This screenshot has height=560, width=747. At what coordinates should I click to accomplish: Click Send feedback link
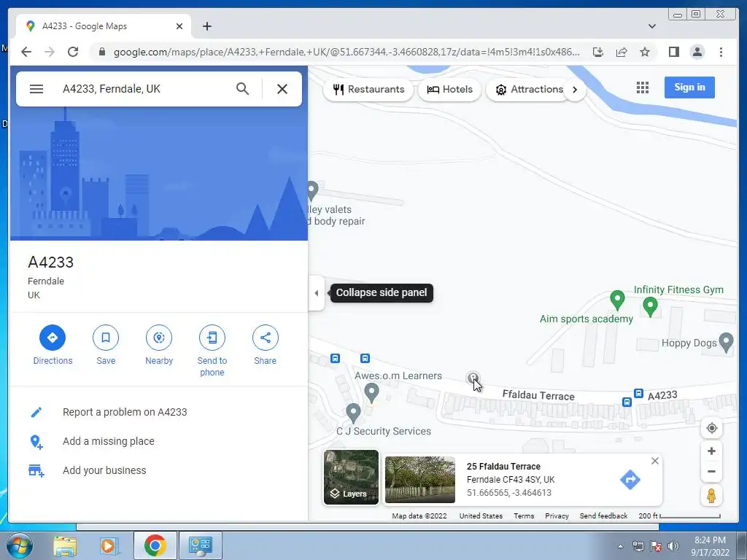603,516
